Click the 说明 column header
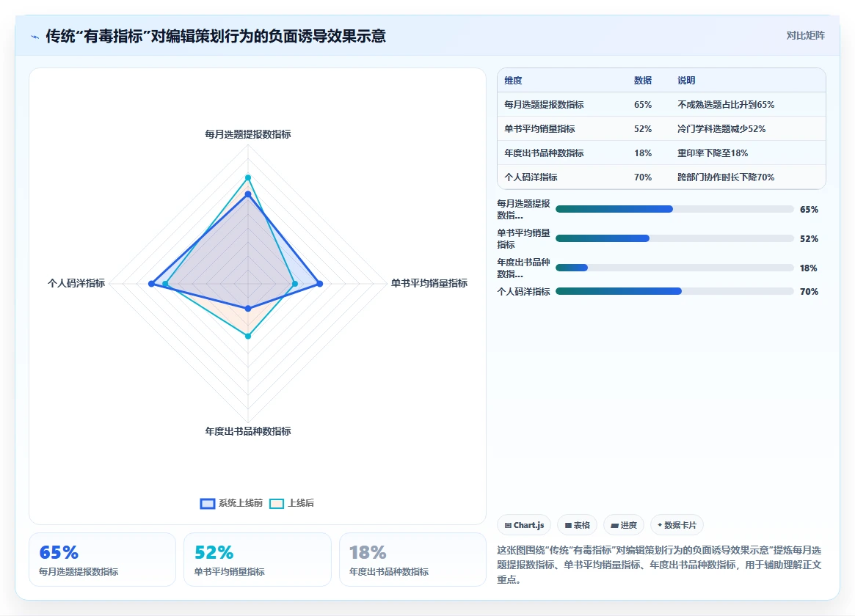 [686, 81]
